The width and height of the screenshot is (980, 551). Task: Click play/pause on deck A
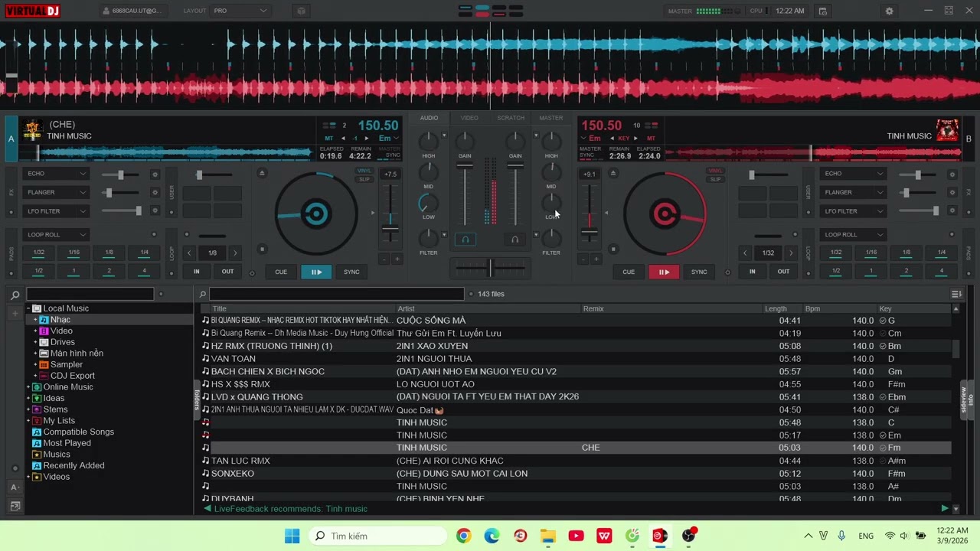coord(316,272)
